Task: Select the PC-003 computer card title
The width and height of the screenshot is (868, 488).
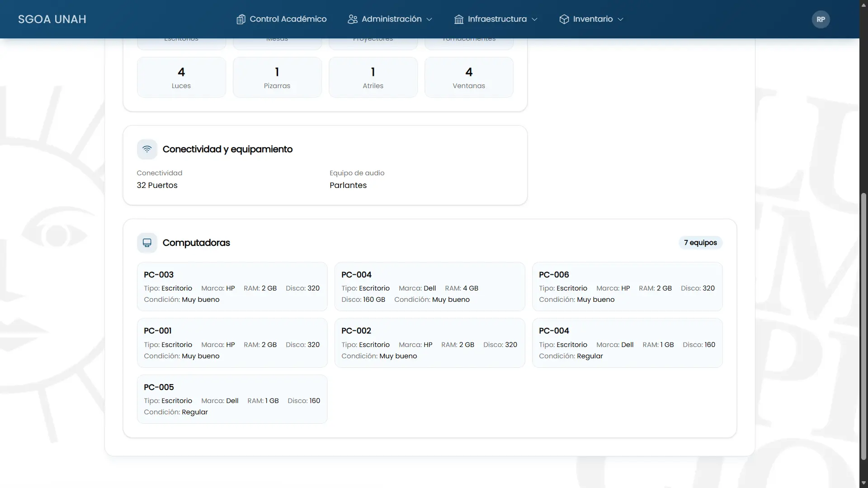Action: pyautogui.click(x=159, y=275)
